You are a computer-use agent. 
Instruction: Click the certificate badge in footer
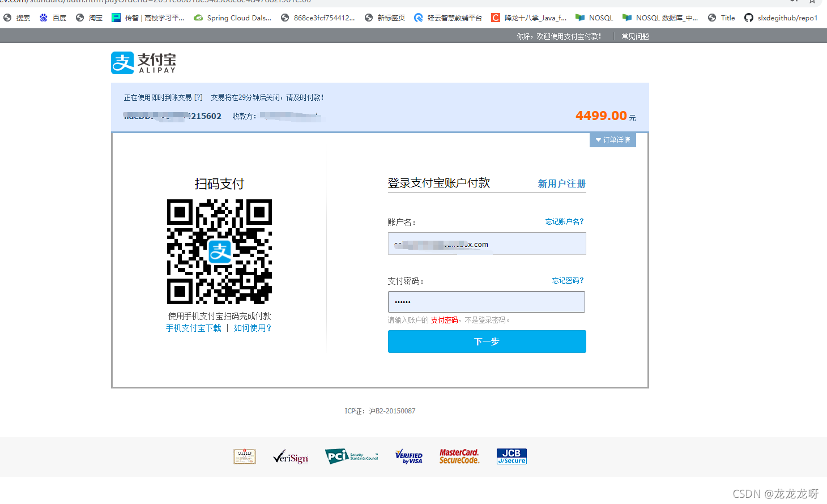245,456
